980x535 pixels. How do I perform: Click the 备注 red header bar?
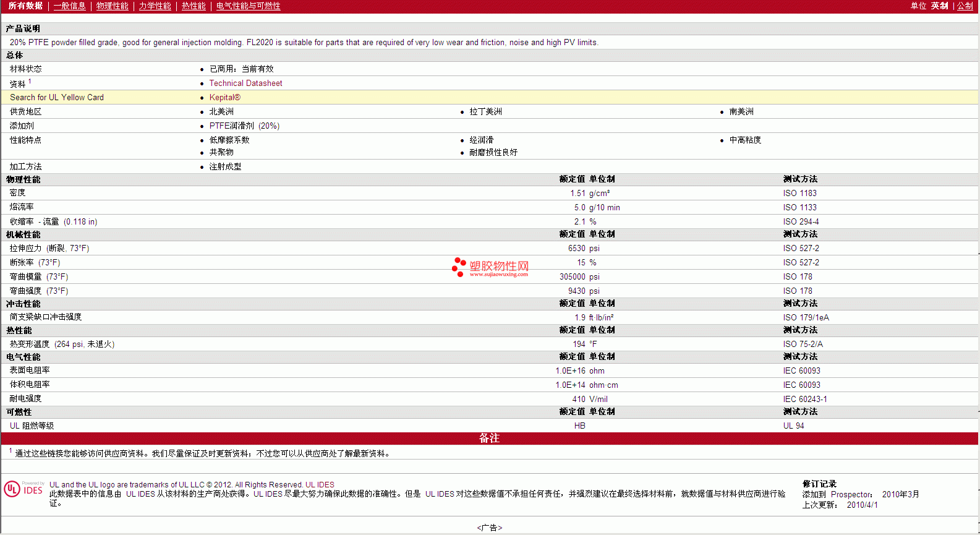coord(489,439)
